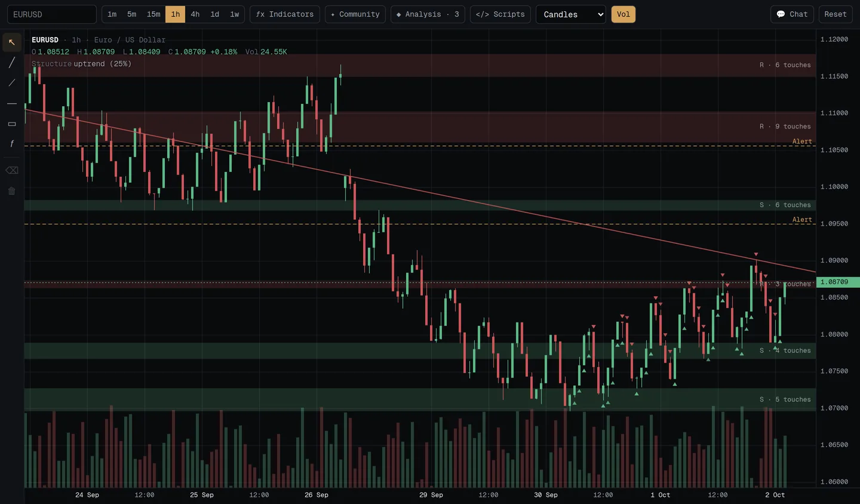
Task: Open the Scripts editor
Action: click(x=500, y=14)
